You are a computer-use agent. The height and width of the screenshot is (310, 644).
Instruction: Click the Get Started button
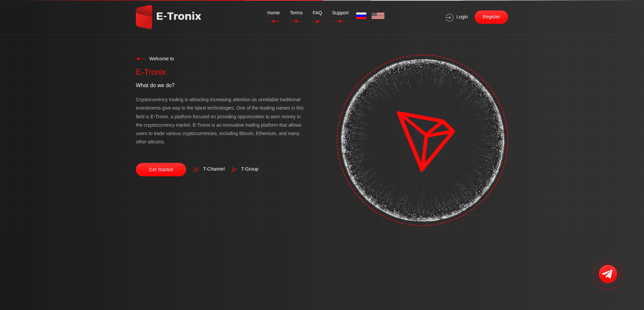click(161, 170)
